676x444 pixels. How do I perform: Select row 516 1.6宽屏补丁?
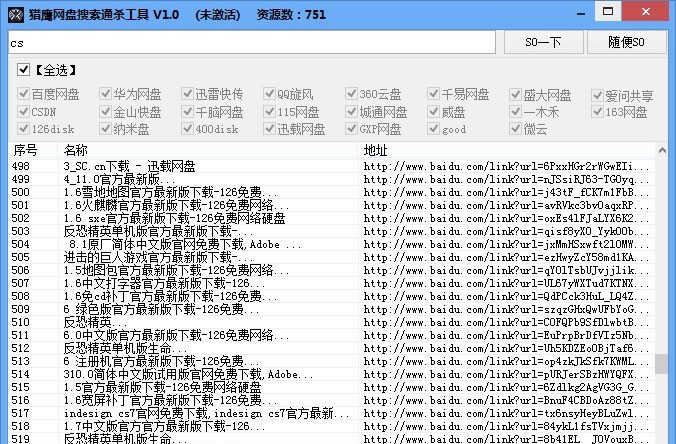[x=332, y=400]
